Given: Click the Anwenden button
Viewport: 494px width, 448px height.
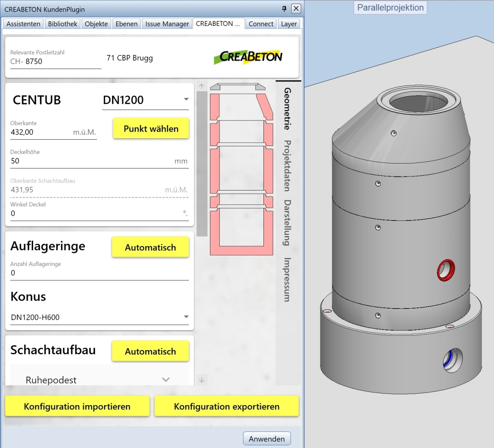Looking at the screenshot, I should [x=267, y=439].
